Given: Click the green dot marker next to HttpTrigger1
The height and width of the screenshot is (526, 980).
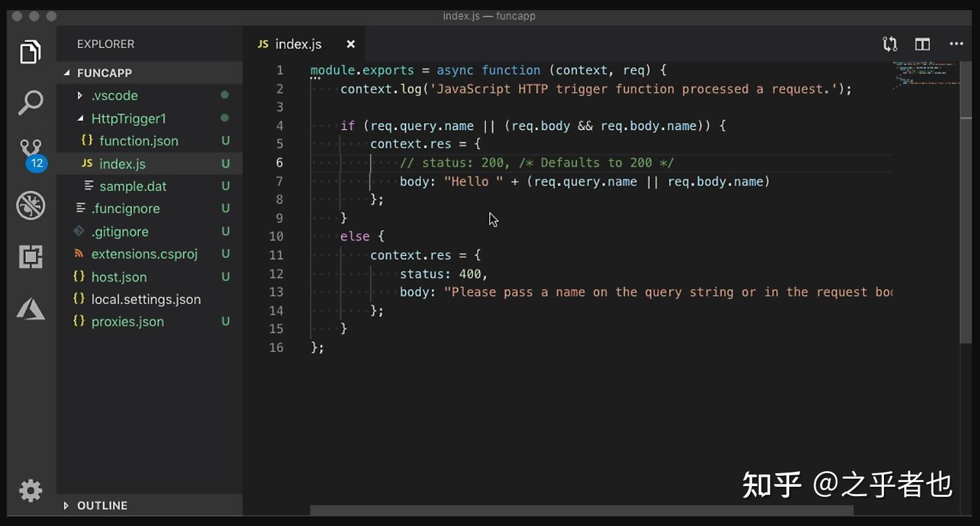Looking at the screenshot, I should tap(225, 118).
